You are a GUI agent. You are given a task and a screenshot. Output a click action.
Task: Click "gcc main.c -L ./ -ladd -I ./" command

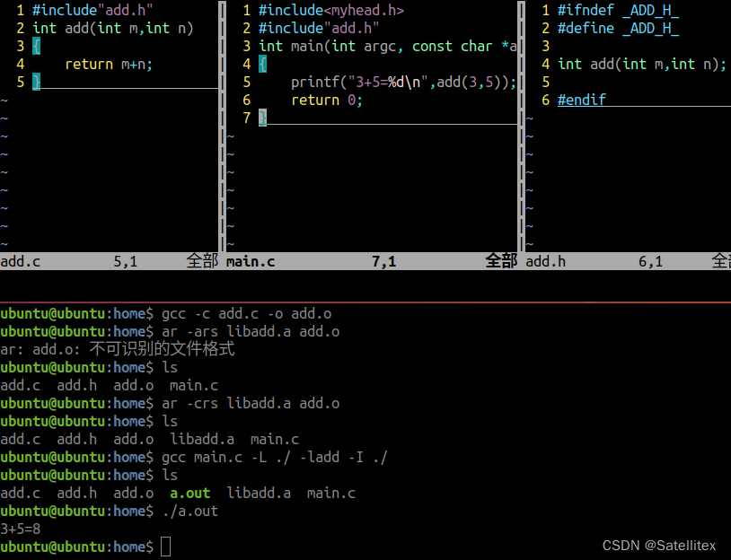(x=275, y=457)
